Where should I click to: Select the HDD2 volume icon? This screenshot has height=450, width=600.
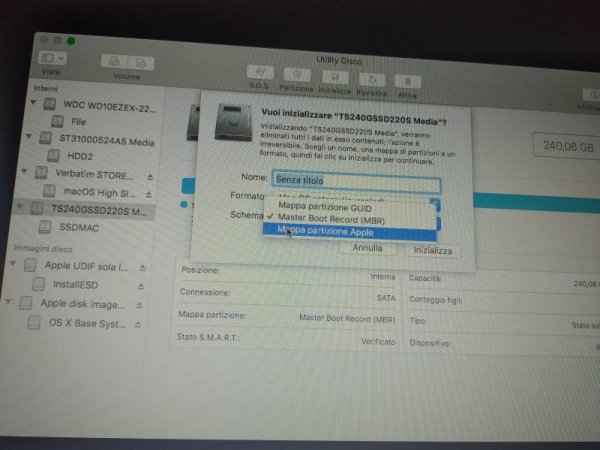coord(53,155)
